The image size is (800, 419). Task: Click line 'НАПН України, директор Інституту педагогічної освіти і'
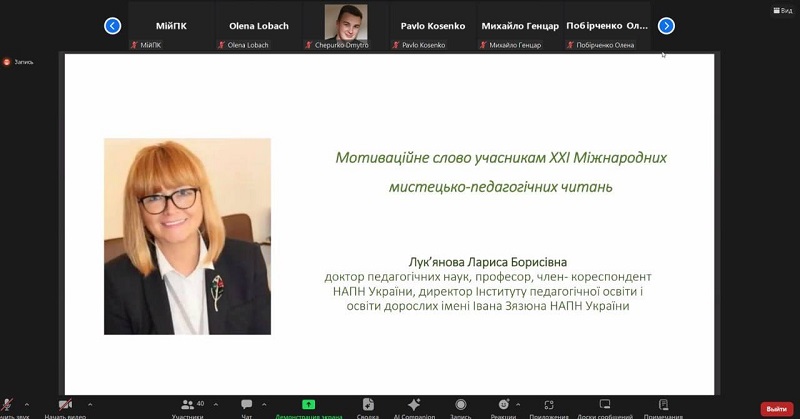[x=488, y=292]
